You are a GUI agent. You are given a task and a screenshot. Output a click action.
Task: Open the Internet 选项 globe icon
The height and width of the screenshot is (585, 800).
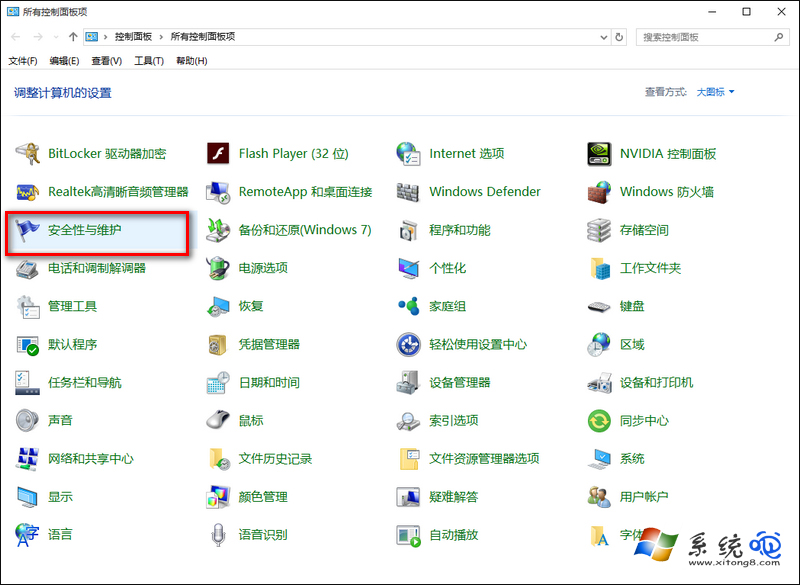408,154
